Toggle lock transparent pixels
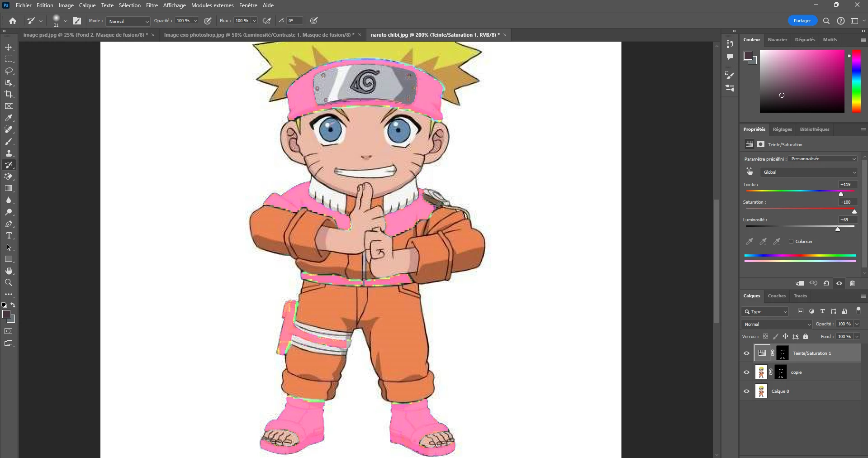This screenshot has height=458, width=868. click(x=765, y=337)
